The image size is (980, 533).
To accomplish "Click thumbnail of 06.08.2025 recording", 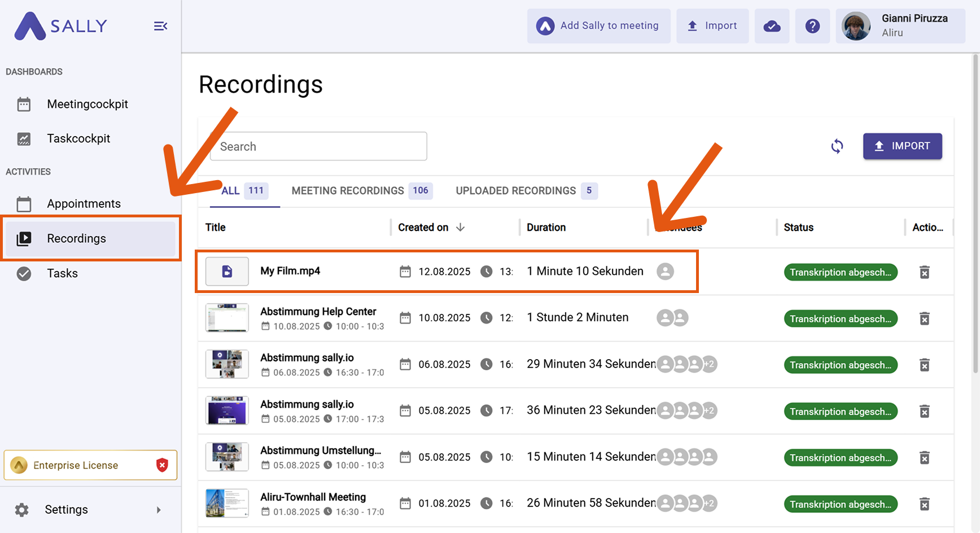I will (x=227, y=364).
